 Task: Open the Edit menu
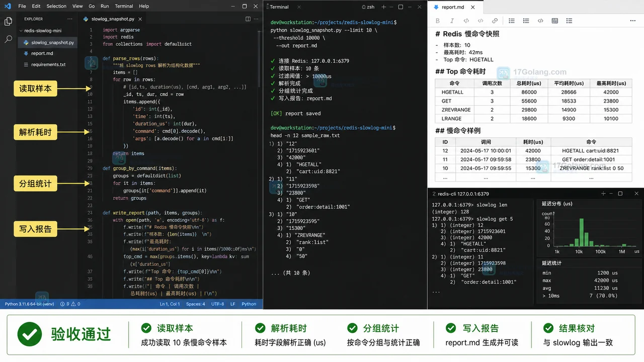(36, 6)
